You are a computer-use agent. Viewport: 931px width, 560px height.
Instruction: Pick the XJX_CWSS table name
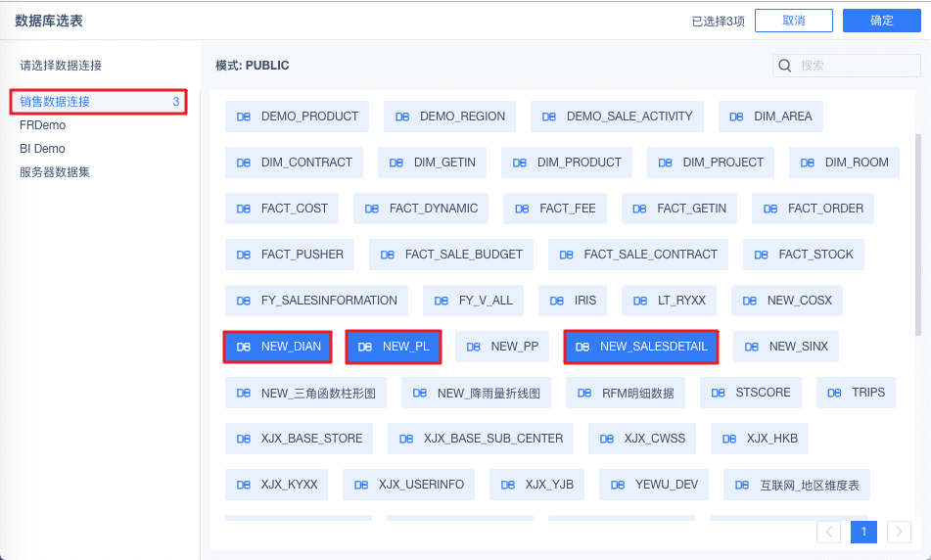(655, 439)
